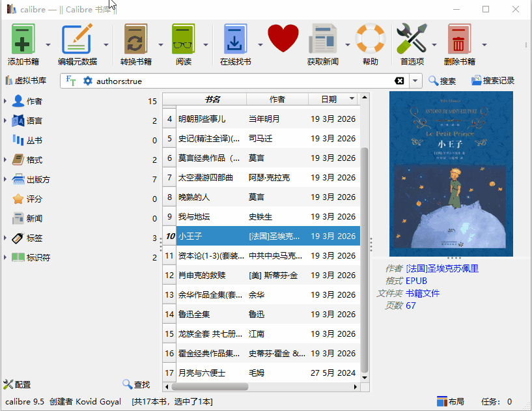The width and height of the screenshot is (532, 411).
Task: Open the Add Books dropdown arrow
Action: pos(48,45)
